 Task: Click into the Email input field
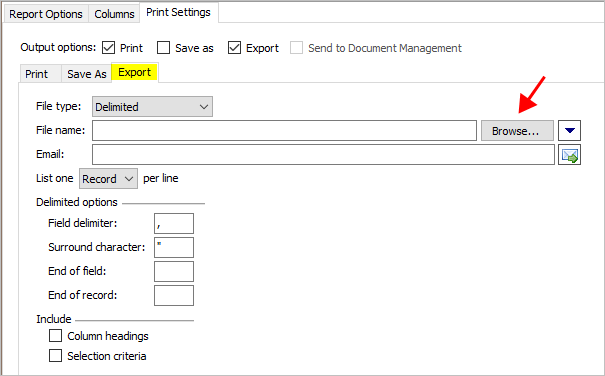click(x=323, y=155)
